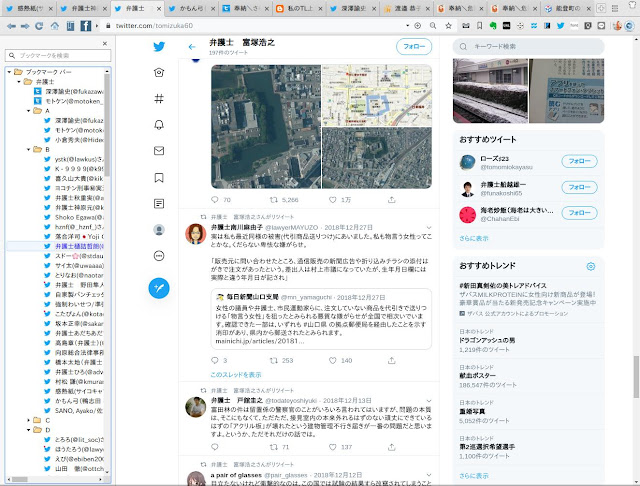Open Notifications bell icon in Twitter sidebar

click(159, 124)
